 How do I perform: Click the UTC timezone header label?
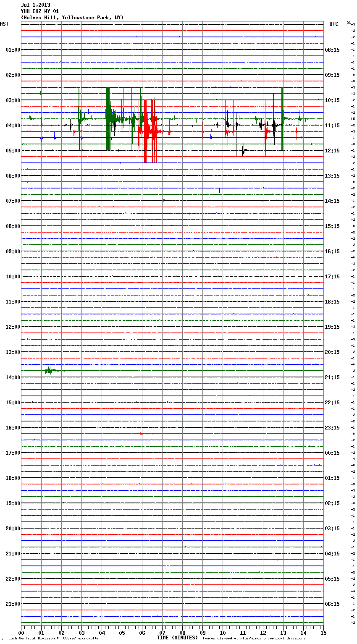(334, 24)
